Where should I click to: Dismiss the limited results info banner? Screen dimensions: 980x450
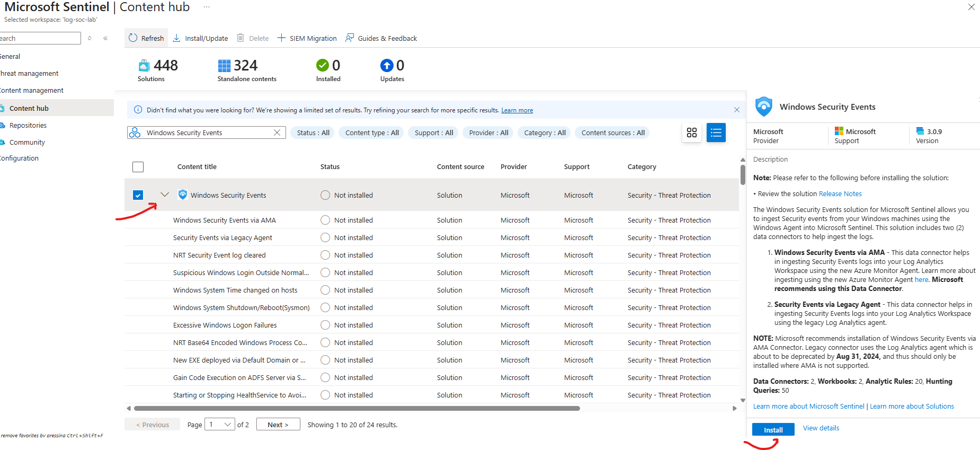point(736,110)
